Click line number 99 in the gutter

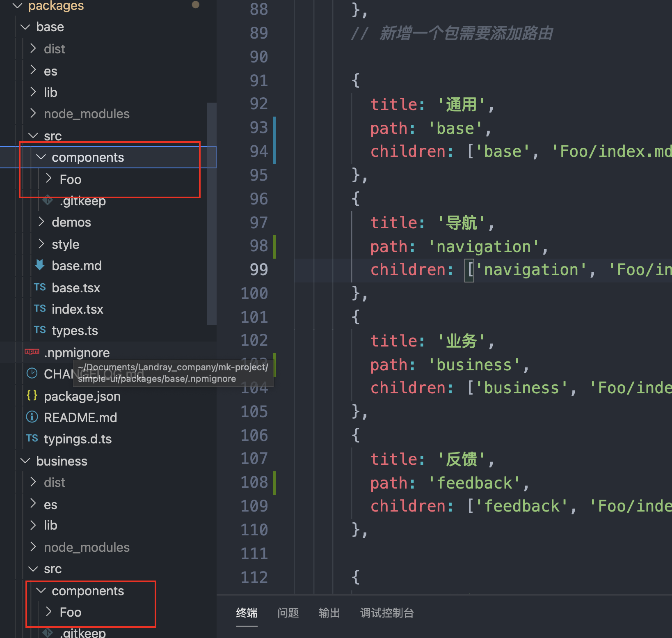(x=259, y=269)
